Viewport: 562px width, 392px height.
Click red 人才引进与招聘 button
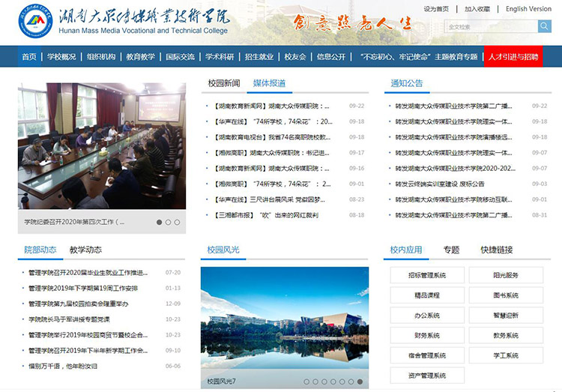(513, 57)
